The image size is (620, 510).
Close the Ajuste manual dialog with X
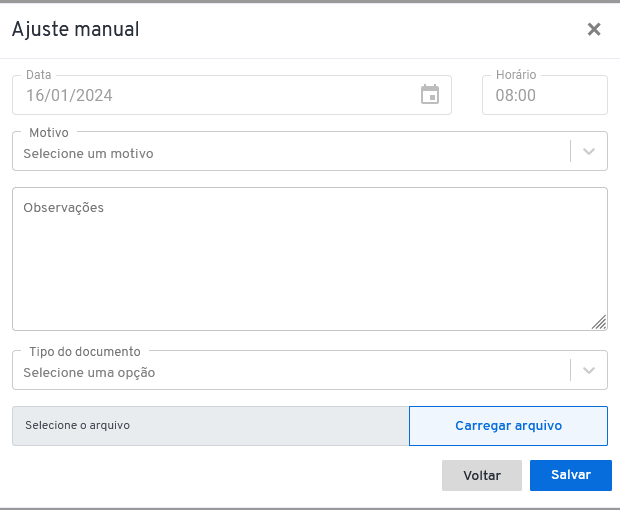click(x=594, y=29)
